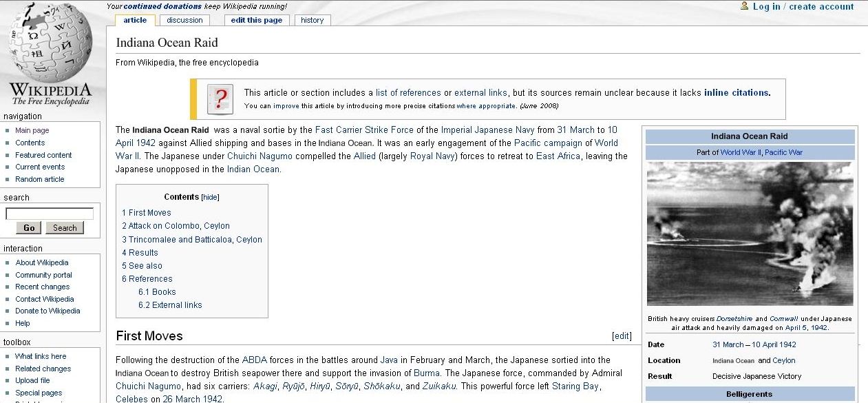Click the user icon beside Log in

(744, 6)
